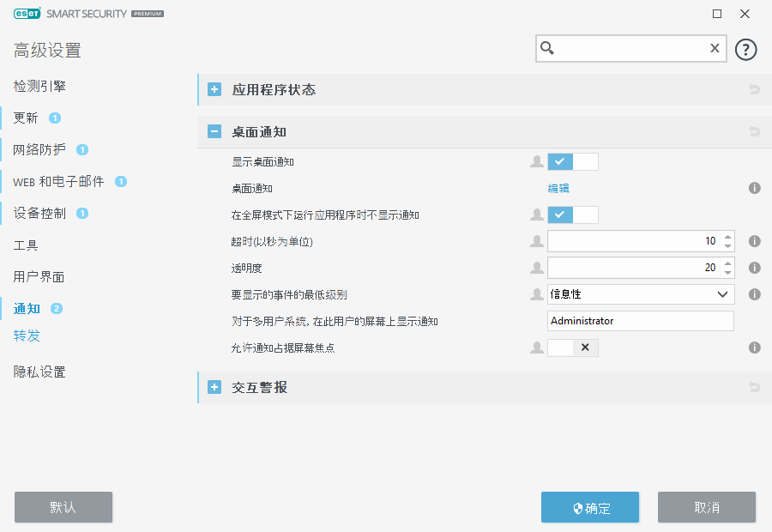The height and width of the screenshot is (532, 772).
Task: Revert 交互警报 section with the undo arrow
Action: click(754, 387)
